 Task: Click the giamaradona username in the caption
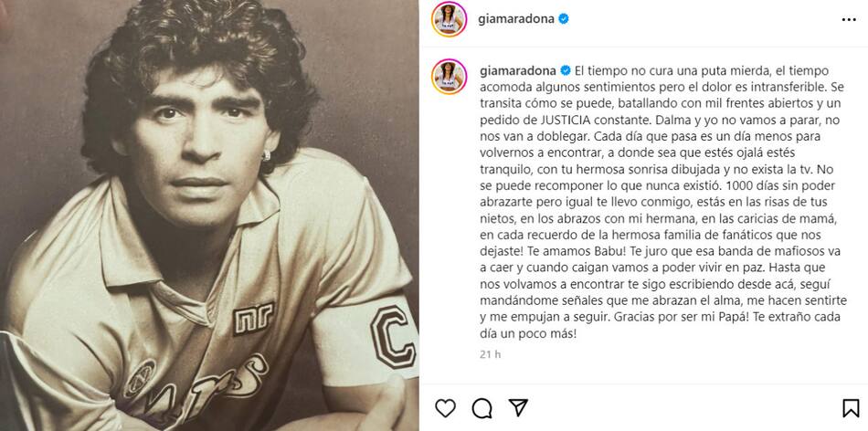[x=517, y=69]
